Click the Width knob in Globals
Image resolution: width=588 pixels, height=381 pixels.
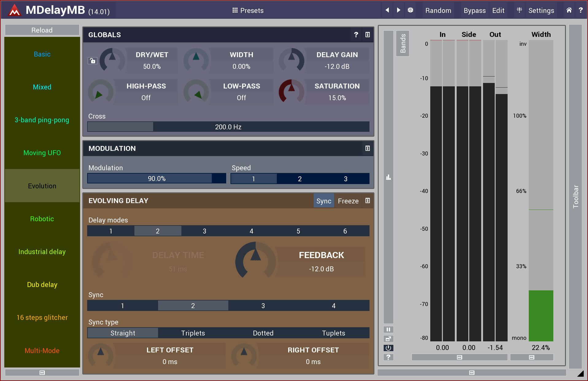tap(196, 60)
